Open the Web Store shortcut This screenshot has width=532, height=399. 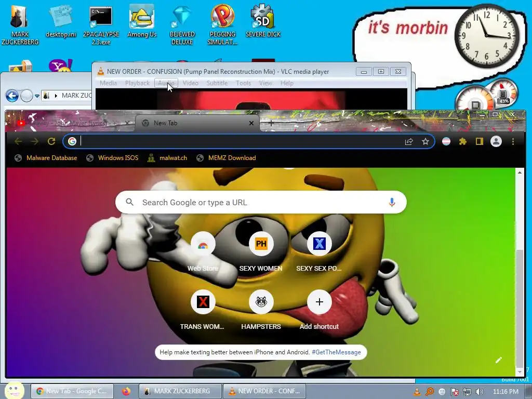[x=203, y=251]
